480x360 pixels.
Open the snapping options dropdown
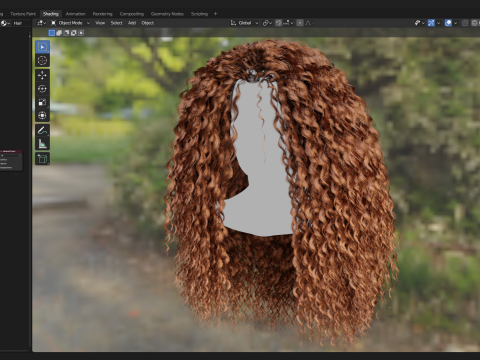(x=288, y=23)
